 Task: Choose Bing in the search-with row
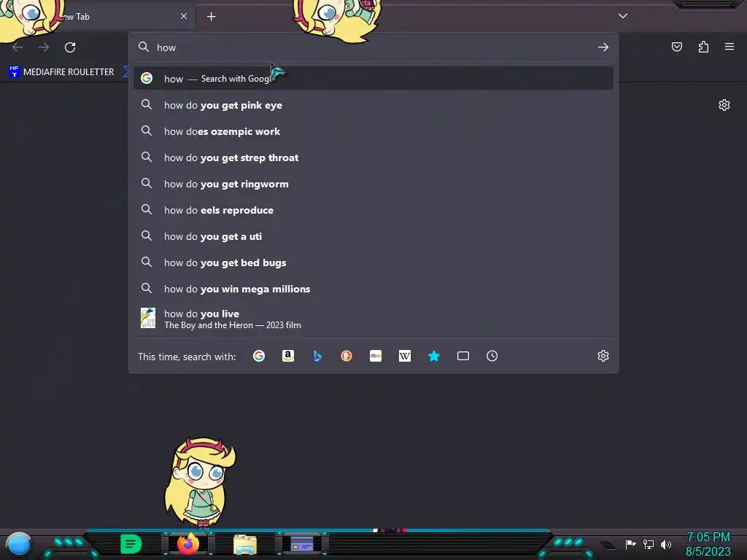pyautogui.click(x=317, y=356)
